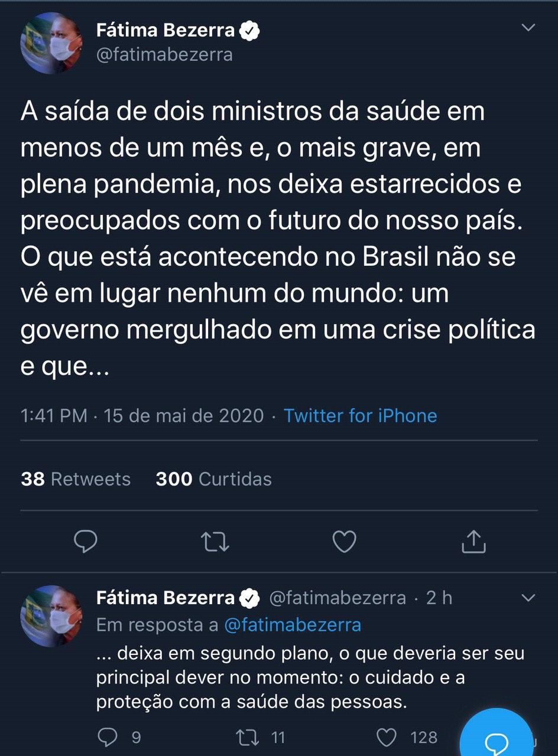
Task: Open @fatimabezerra mention in reply
Action: 292,625
